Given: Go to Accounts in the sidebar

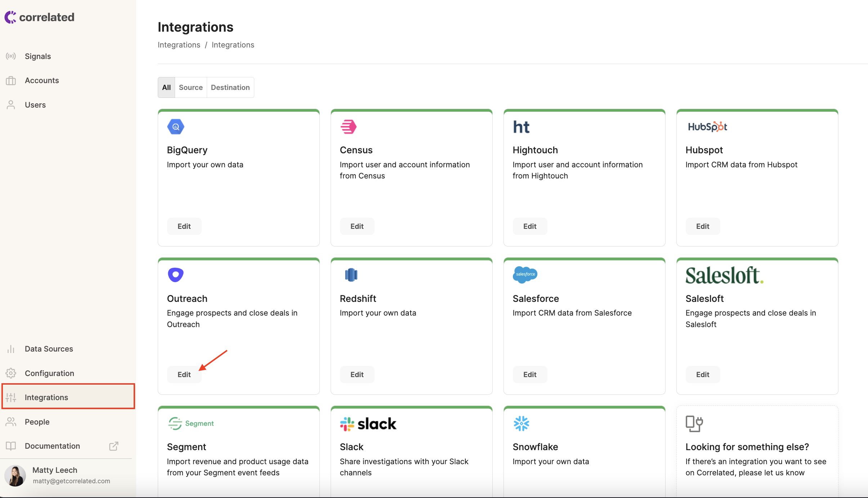Looking at the screenshot, I should click(x=42, y=80).
